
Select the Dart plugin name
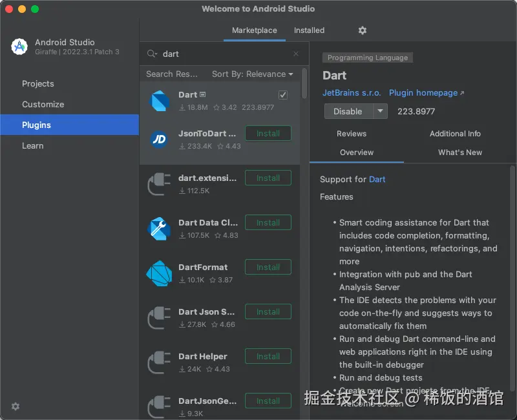(x=187, y=94)
